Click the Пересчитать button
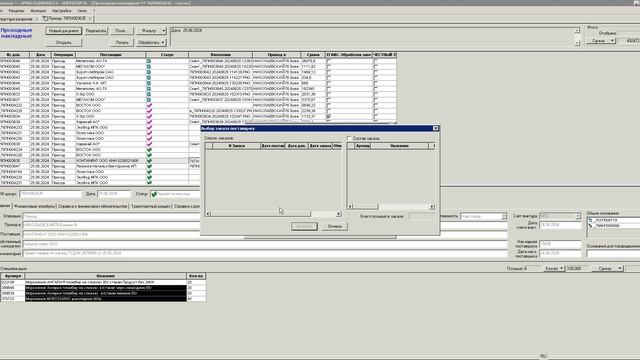Image resolution: width=640 pixels, height=360 pixels. click(x=96, y=31)
